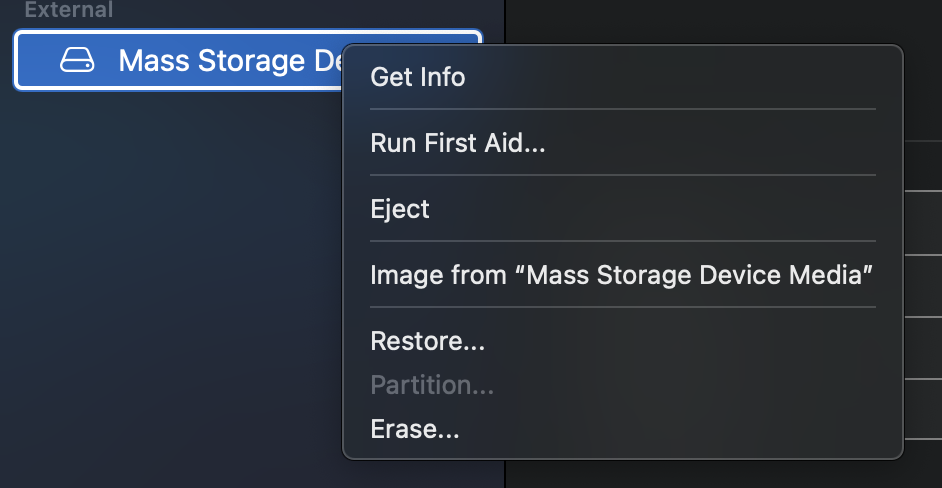Click the external drive icon in sidebar

point(77,61)
